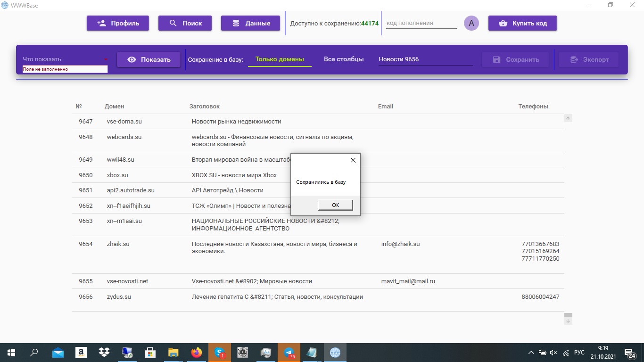This screenshot has width=644, height=362.
Task: Click the phone number "88006004247"
Action: pyautogui.click(x=540, y=297)
